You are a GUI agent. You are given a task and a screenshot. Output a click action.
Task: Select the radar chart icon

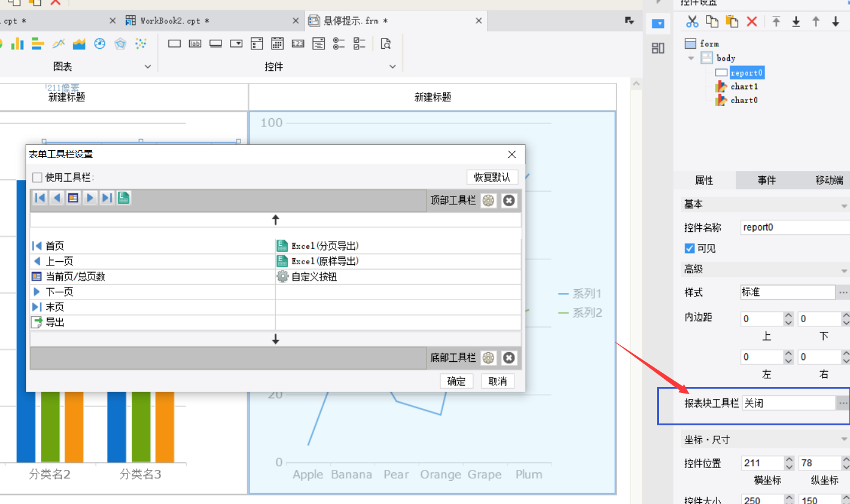coord(120,43)
